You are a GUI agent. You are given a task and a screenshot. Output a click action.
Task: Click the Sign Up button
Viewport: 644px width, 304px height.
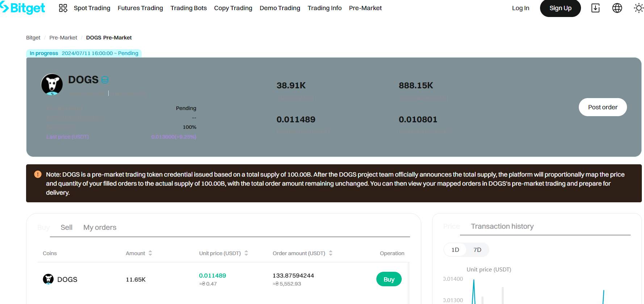tap(560, 8)
